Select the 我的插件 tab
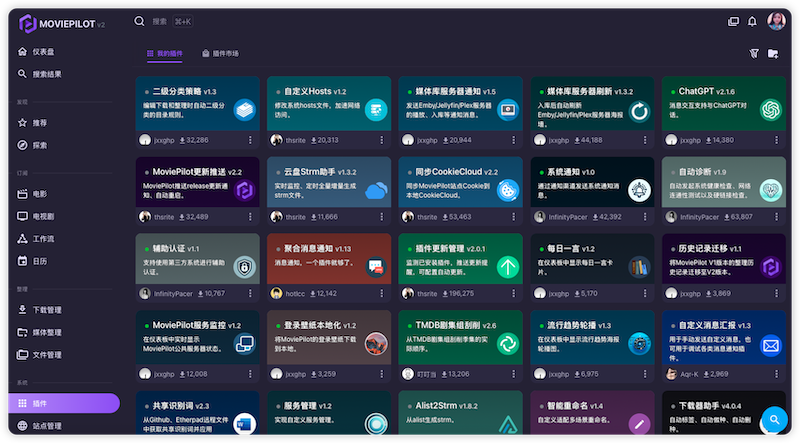800x443 pixels. tap(164, 54)
